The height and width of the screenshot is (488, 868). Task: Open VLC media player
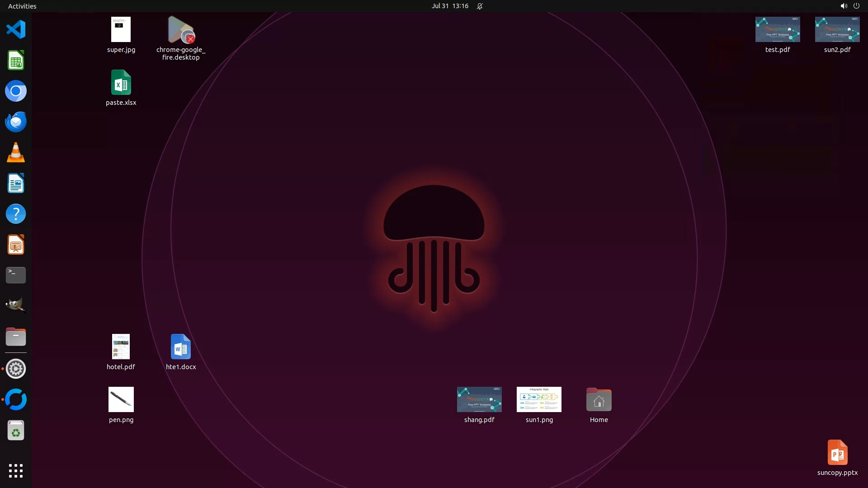click(x=16, y=153)
